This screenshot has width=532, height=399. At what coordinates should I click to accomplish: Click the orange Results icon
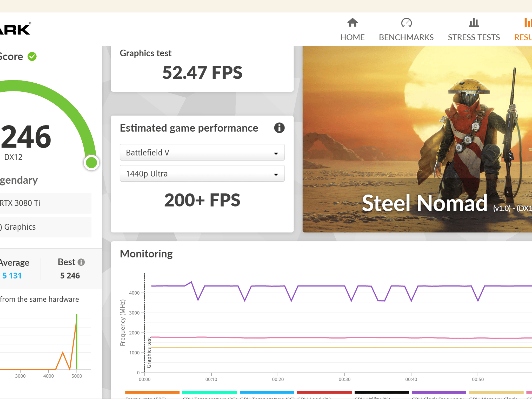(x=528, y=23)
